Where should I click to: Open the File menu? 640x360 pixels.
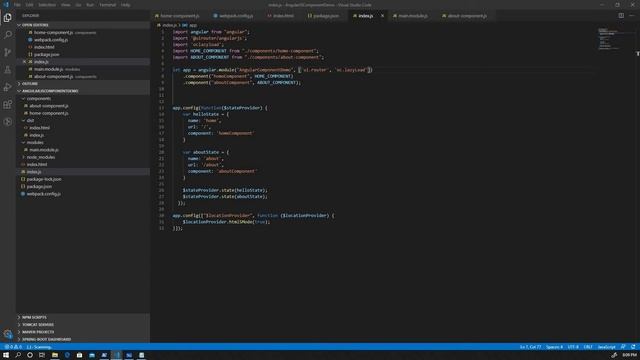click(x=17, y=5)
